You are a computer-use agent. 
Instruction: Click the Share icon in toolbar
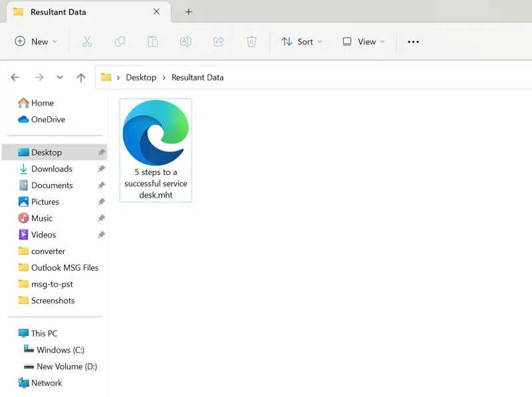tap(218, 42)
